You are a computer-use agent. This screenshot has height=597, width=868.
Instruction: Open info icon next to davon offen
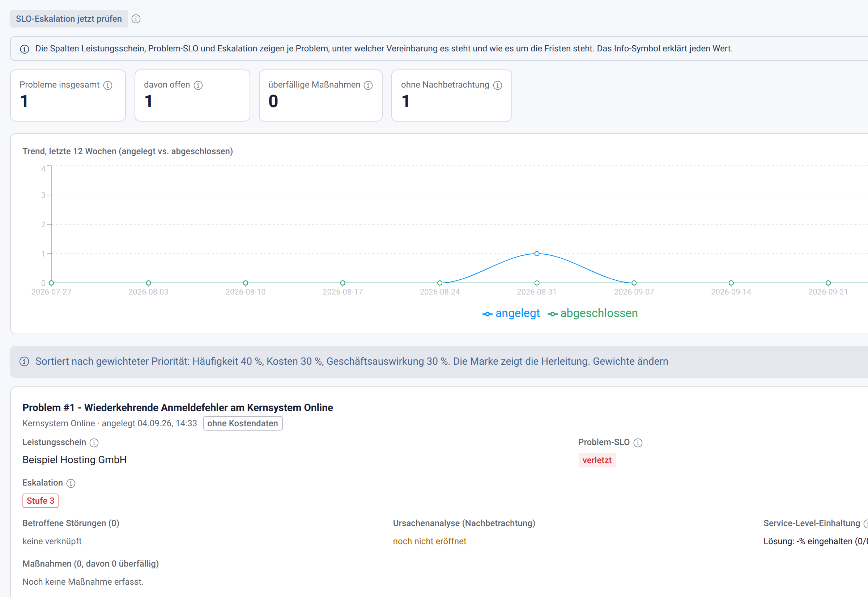(198, 85)
